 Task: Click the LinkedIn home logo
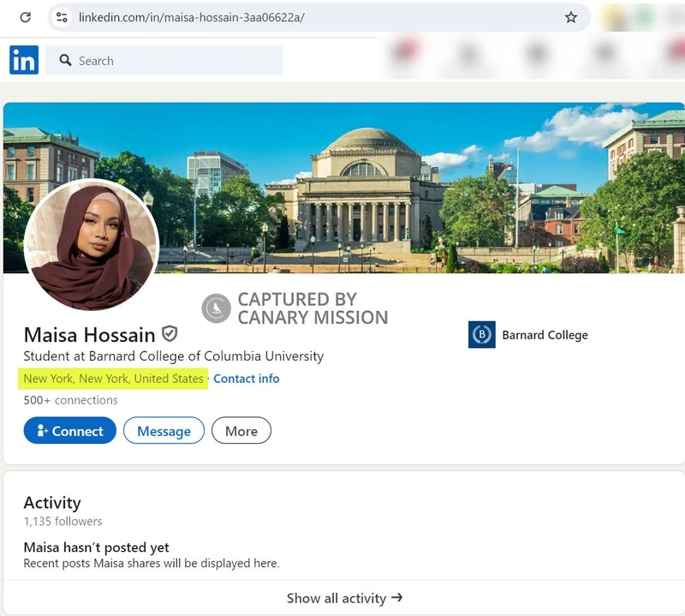[x=23, y=60]
